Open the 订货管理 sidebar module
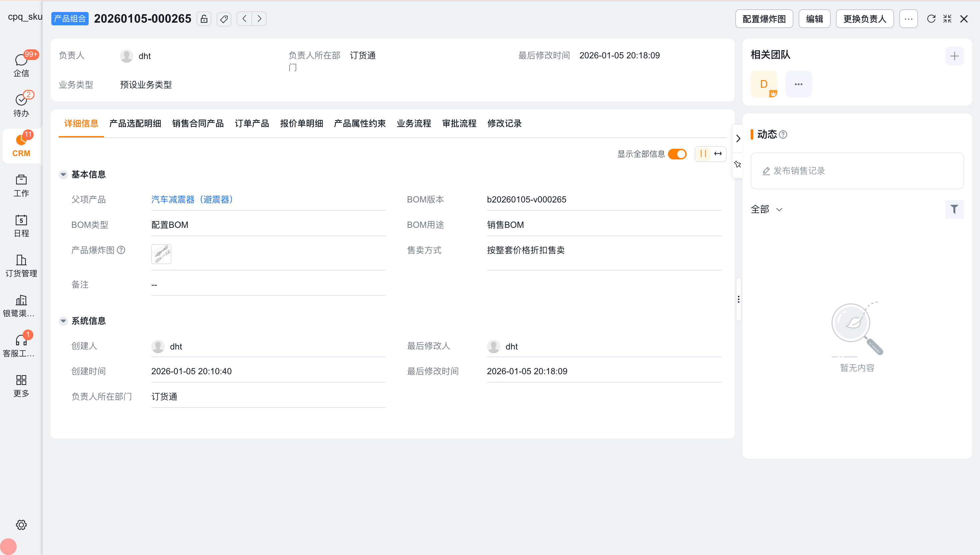Screen dimensions: 980x555 tap(21, 266)
